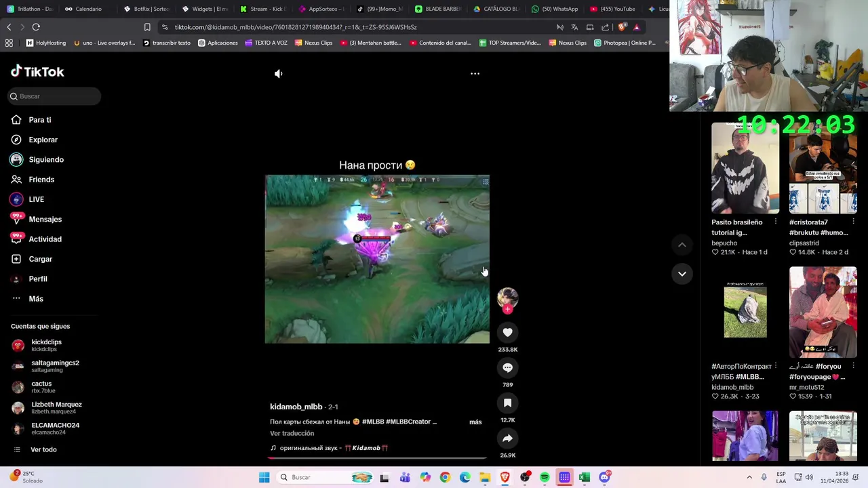Open the original sound Kidamob link

330,448
